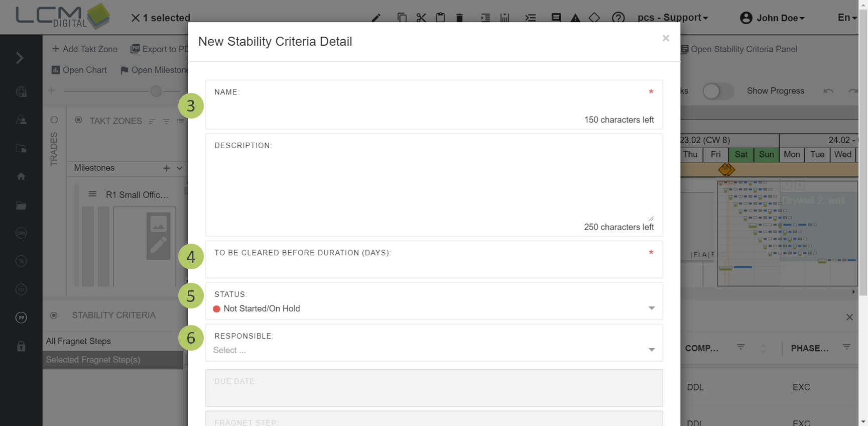Click Open Stability Criteria Panel
Image resolution: width=868 pixels, height=426 pixels.
tap(739, 49)
